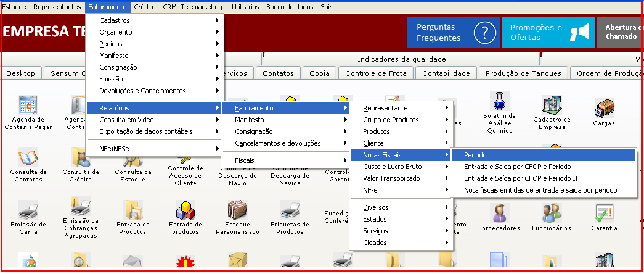Expand the Manifesto entry under Faturamento menu

(x=155, y=56)
